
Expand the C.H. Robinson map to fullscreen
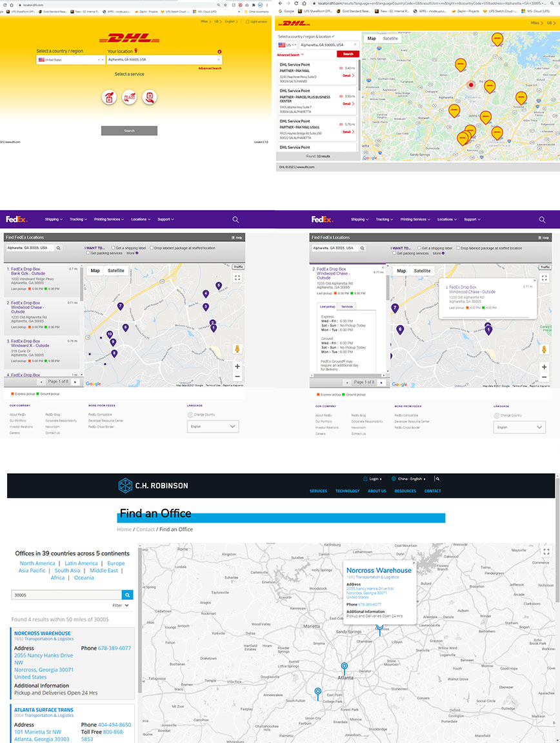tap(547, 552)
